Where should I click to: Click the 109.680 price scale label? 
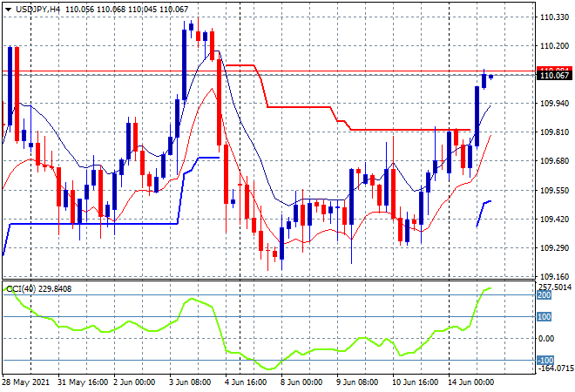click(x=554, y=160)
